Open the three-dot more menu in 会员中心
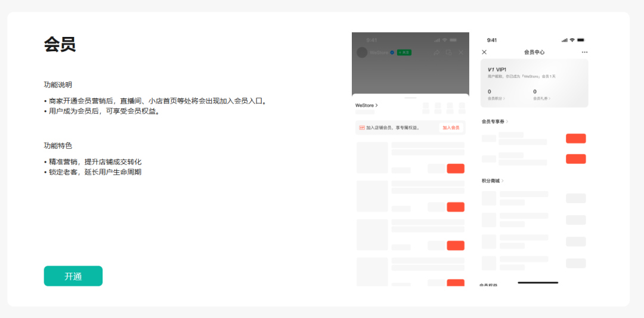 click(x=584, y=52)
